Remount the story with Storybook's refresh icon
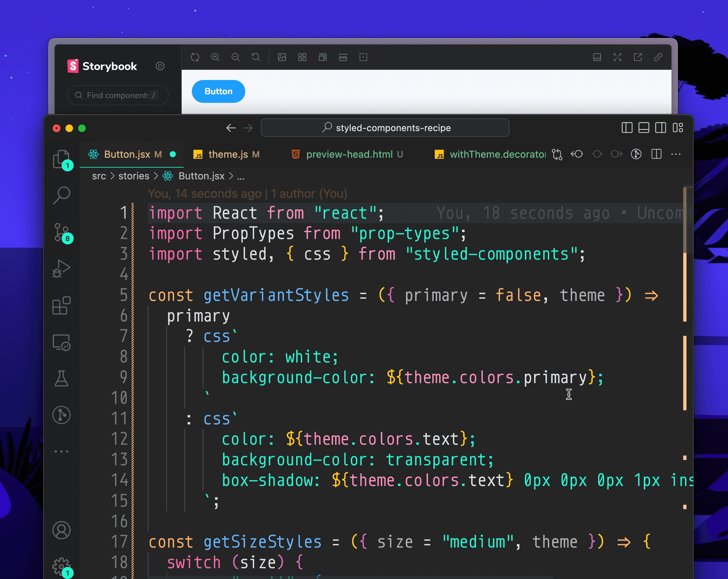The width and height of the screenshot is (728, 579). click(x=195, y=57)
